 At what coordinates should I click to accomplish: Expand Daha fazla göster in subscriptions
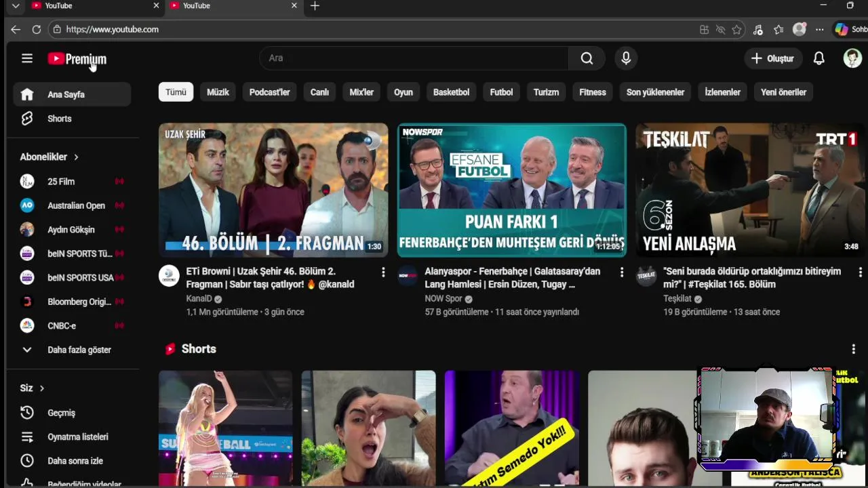72,350
